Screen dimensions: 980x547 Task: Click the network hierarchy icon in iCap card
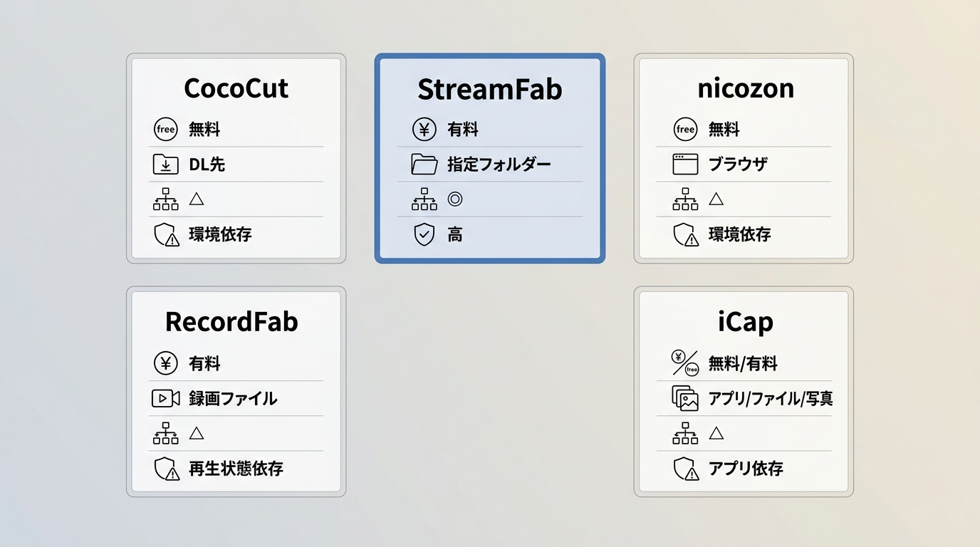click(x=685, y=433)
